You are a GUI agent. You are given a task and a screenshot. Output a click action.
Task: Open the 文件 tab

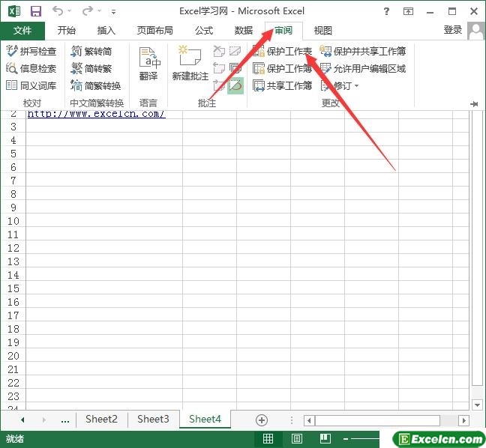point(22,31)
